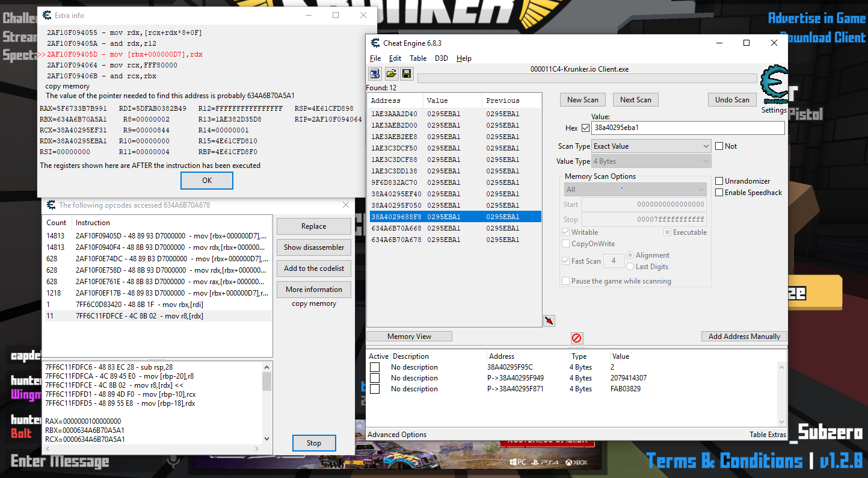The image size is (868, 478).
Task: Click the red circle clear list icon
Action: coord(577,338)
